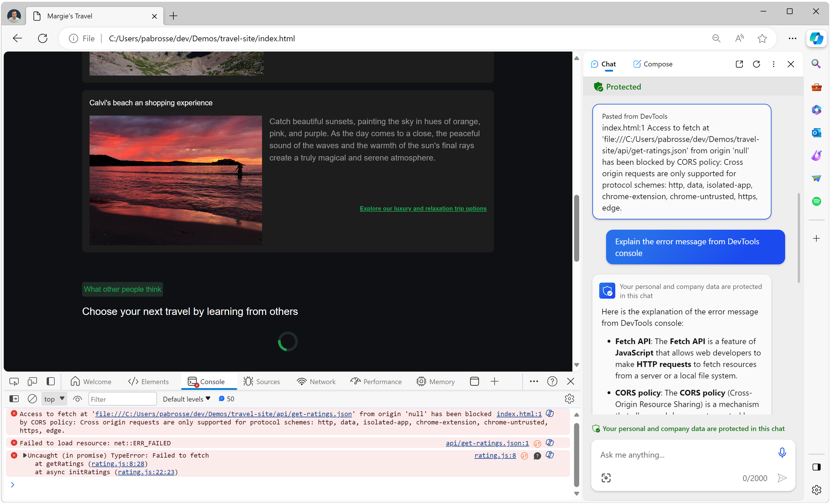
Task: Close the Copilot sidebar panel
Action: (x=791, y=63)
